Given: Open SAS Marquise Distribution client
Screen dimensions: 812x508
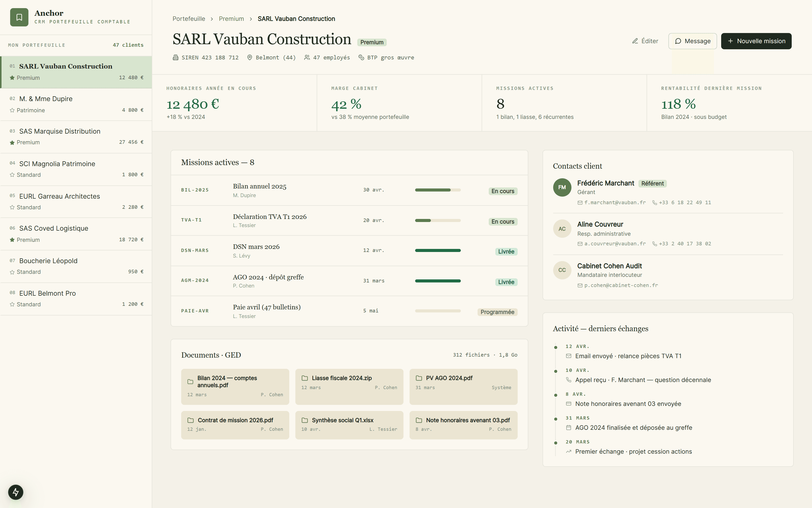Looking at the screenshot, I should click(x=76, y=137).
